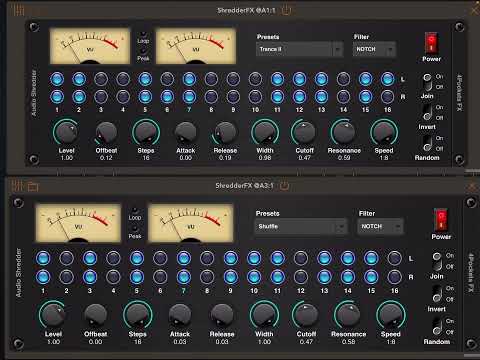Toggle step 12 R button in bottom shredder
The image size is (480, 360).
click(x=301, y=277)
